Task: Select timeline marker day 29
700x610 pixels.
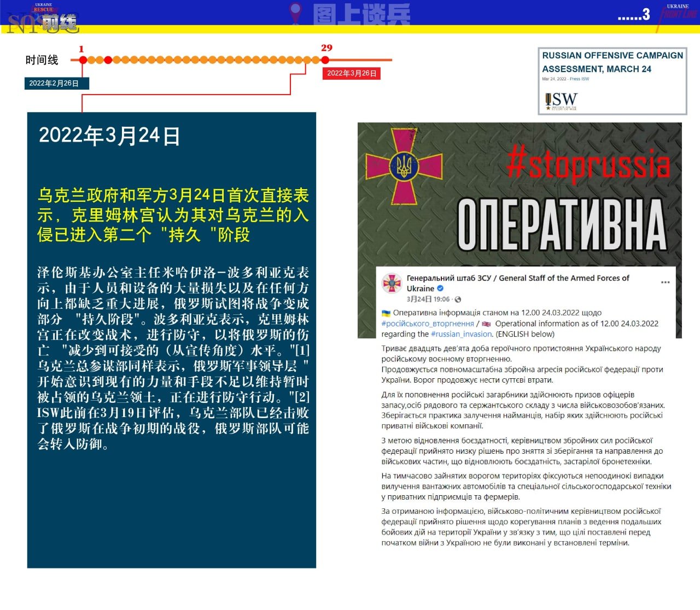Action: click(325, 60)
